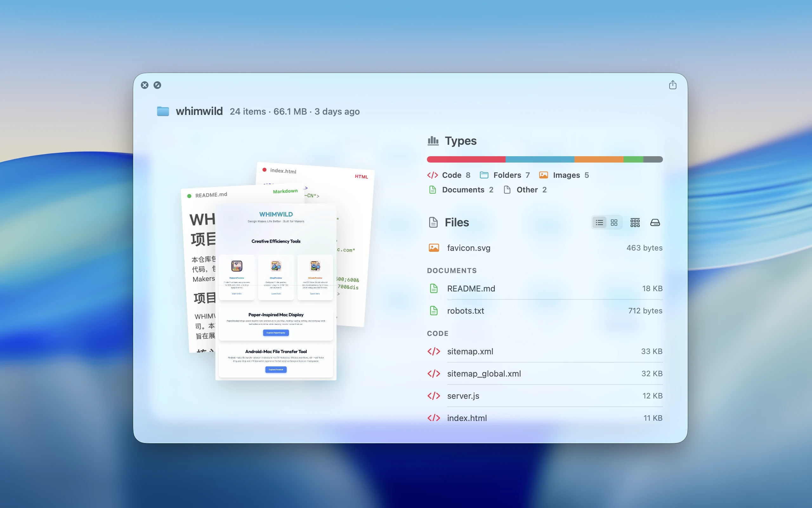
Task: Filter by Images type label
Action: (566, 175)
